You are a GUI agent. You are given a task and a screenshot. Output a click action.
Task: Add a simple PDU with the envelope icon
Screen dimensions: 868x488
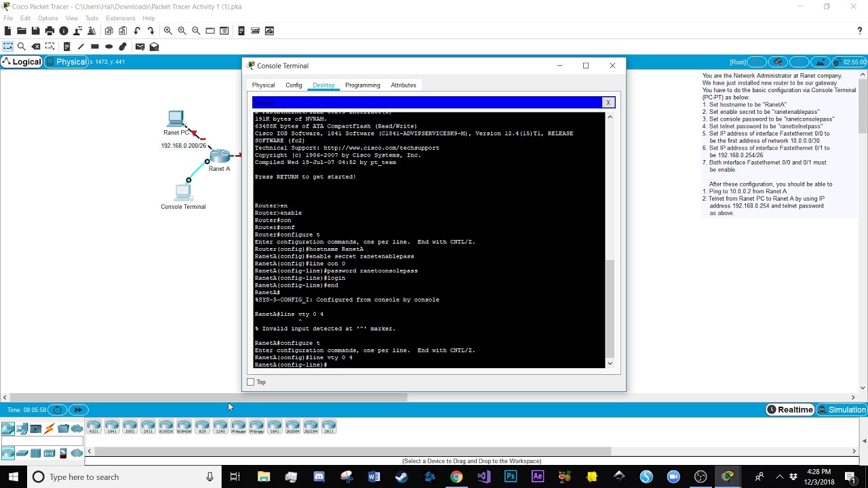(140, 47)
